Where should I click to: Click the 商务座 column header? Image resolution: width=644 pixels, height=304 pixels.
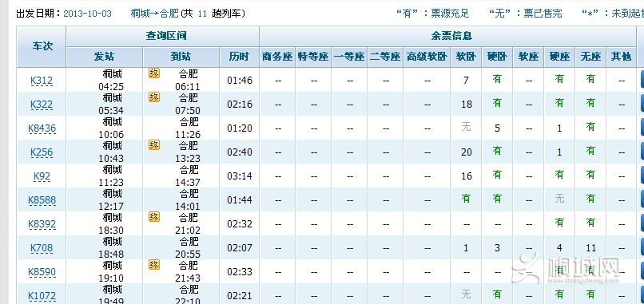[x=277, y=57]
